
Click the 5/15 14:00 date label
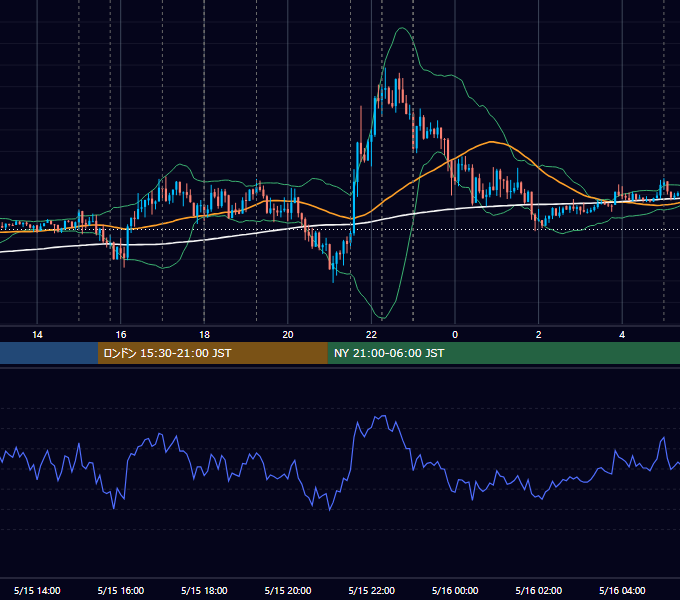coord(37,590)
